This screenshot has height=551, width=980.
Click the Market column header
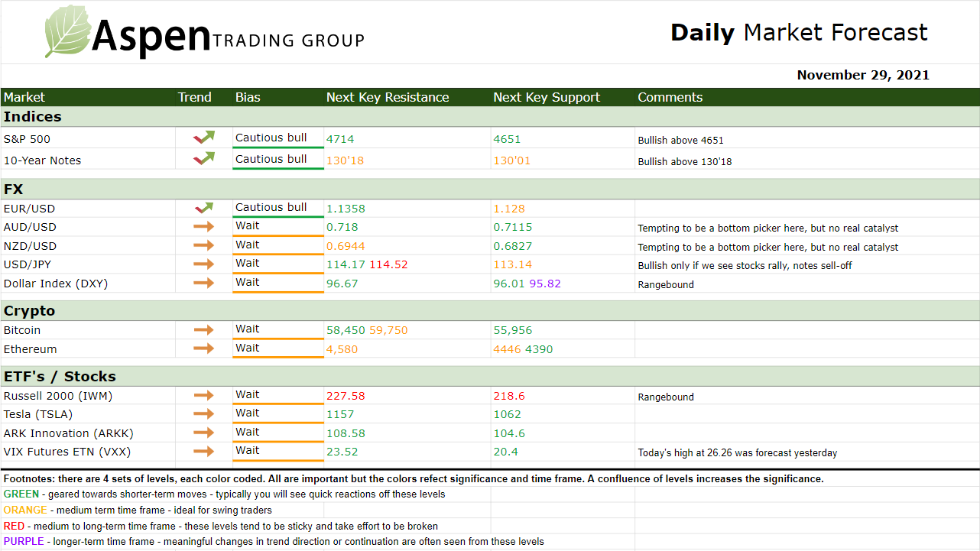24,97
